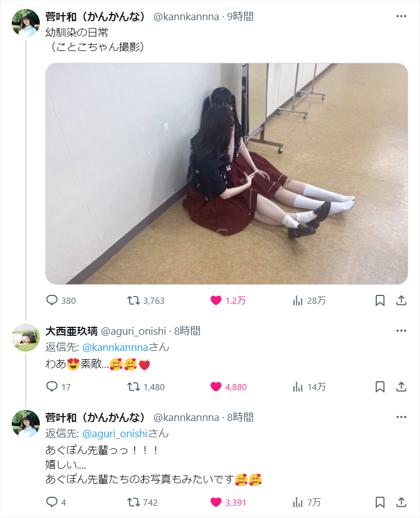420x518 pixels.
Task: Open the 8時間 timestamp of 大西亜玖璃's reply
Action: [187, 331]
